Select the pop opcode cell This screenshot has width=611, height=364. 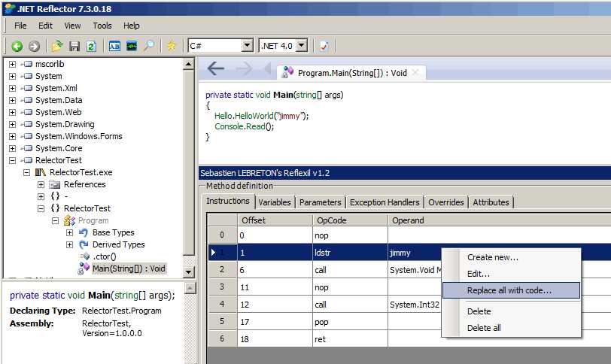tap(350, 322)
